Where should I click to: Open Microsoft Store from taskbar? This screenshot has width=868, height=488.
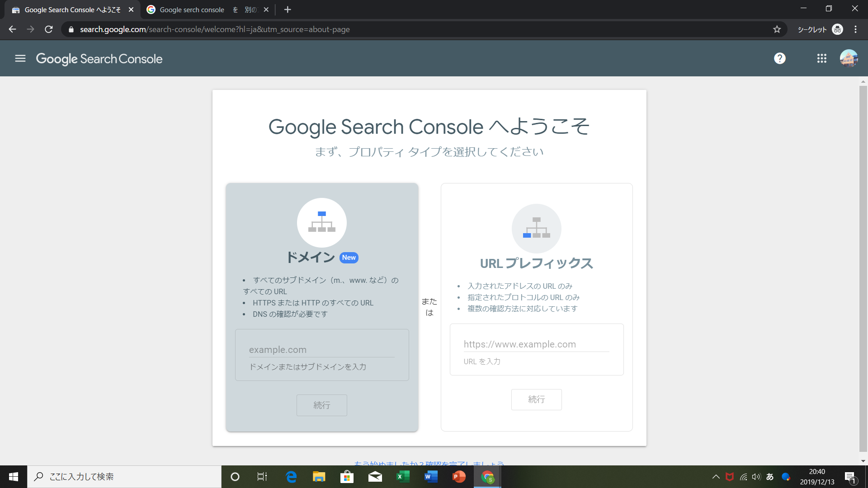347,477
